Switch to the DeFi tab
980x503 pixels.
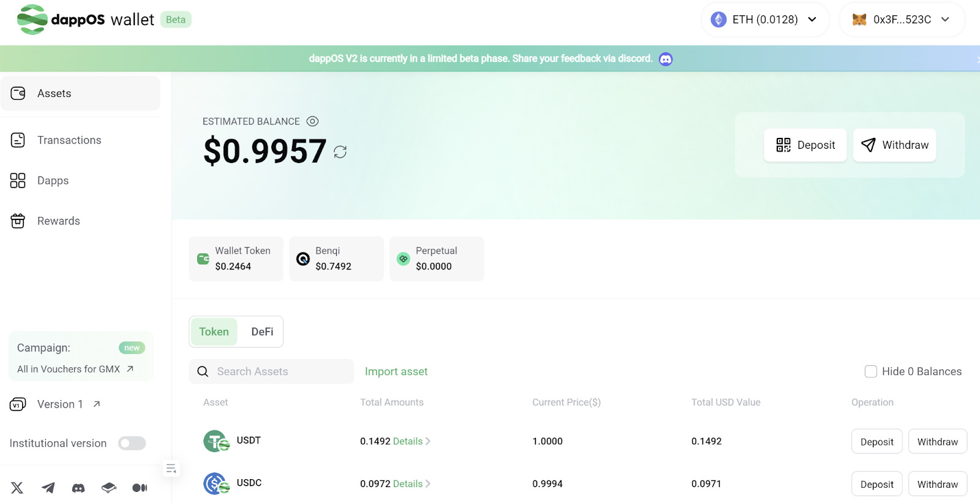262,331
